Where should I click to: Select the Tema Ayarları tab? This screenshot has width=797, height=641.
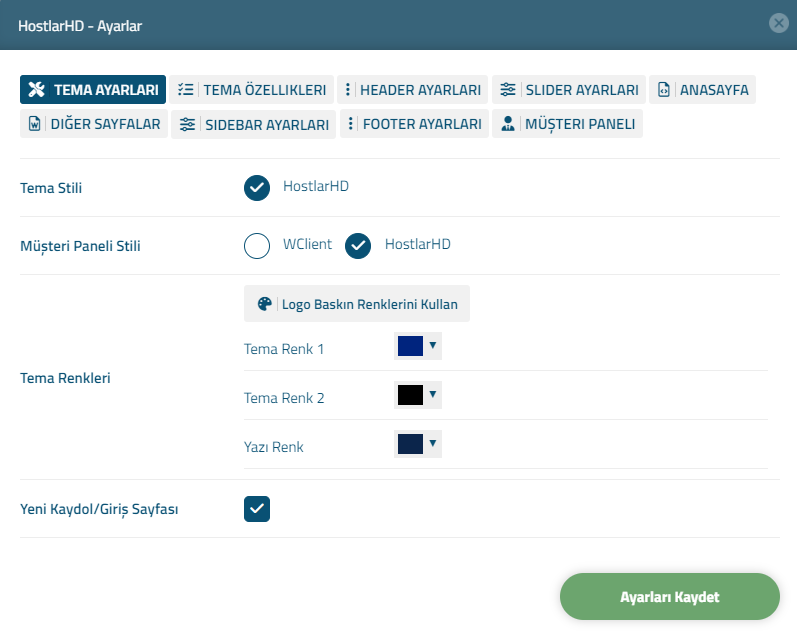tap(93, 89)
